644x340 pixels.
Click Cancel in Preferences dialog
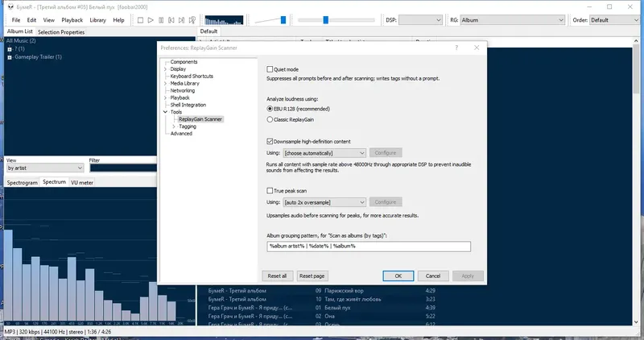pyautogui.click(x=433, y=276)
